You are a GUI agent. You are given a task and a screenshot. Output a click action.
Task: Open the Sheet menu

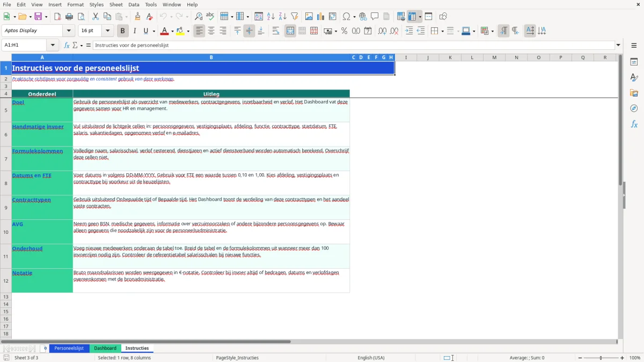coord(116,4)
